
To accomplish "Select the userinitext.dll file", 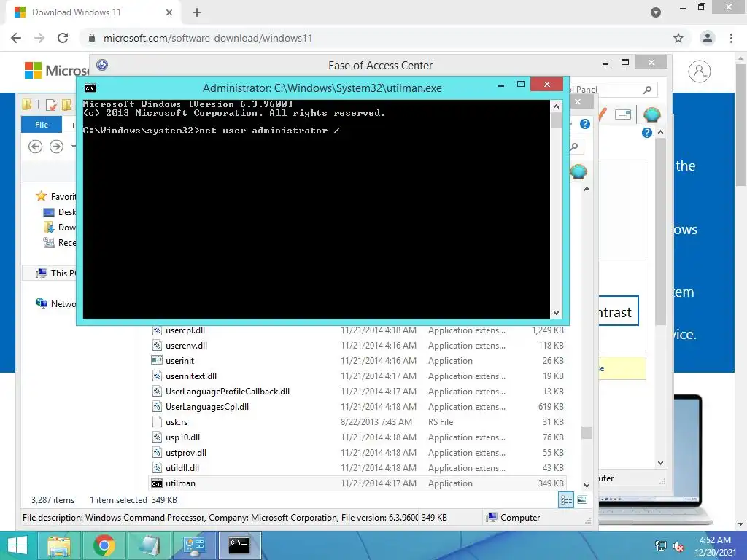I will point(357,376).
